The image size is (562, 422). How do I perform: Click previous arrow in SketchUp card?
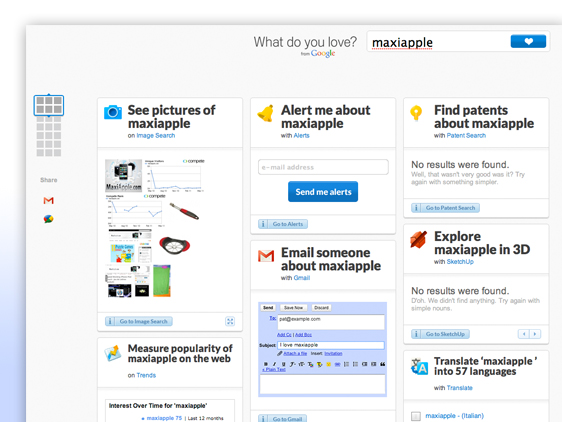524,334
